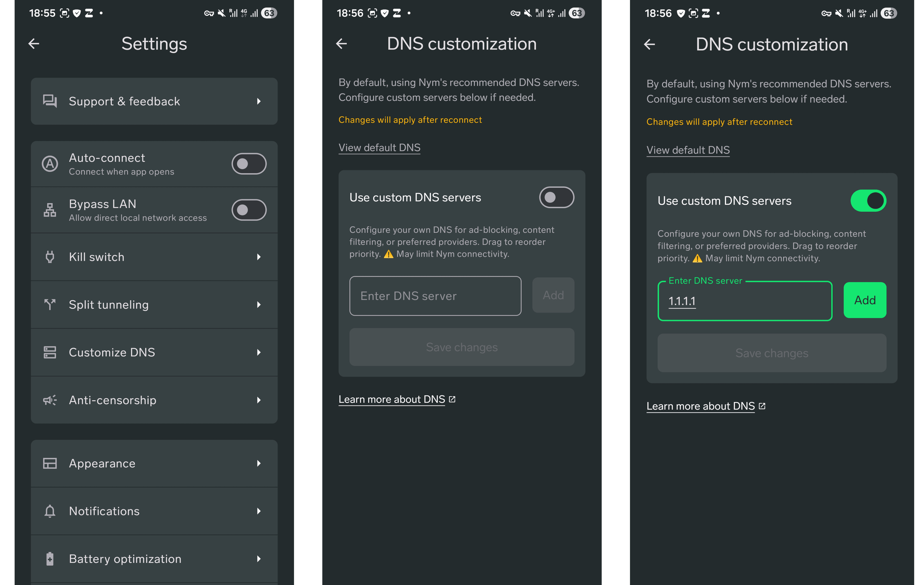924x585 pixels.
Task: Expand the Kill switch chevron arrow
Action: [259, 257]
